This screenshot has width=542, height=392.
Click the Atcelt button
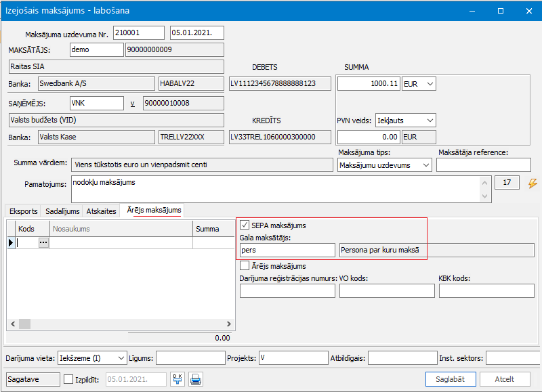503,379
